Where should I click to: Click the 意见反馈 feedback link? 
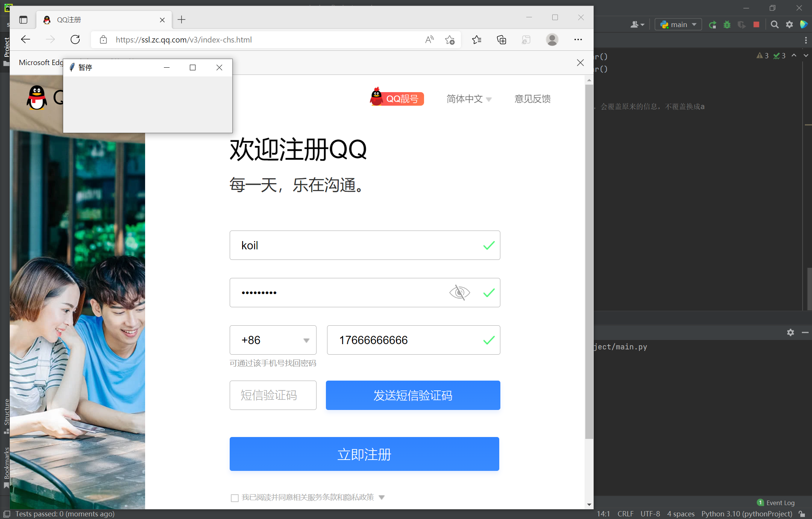click(x=532, y=99)
